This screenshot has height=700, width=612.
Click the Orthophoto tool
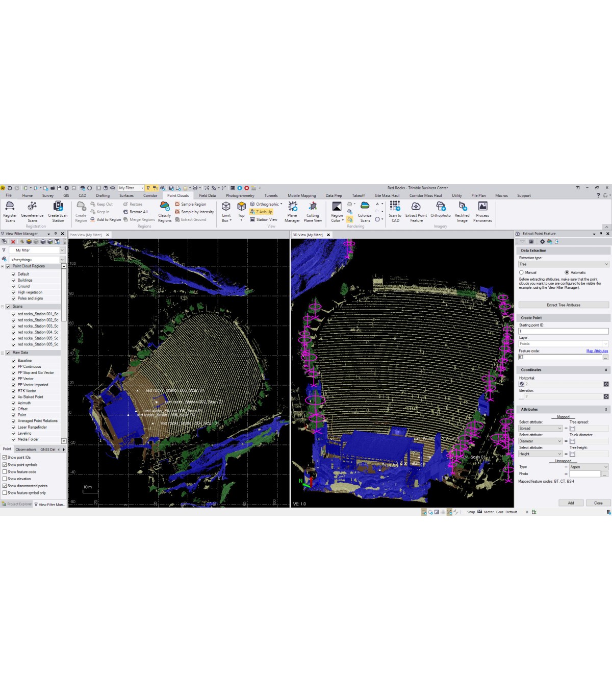[x=440, y=209]
